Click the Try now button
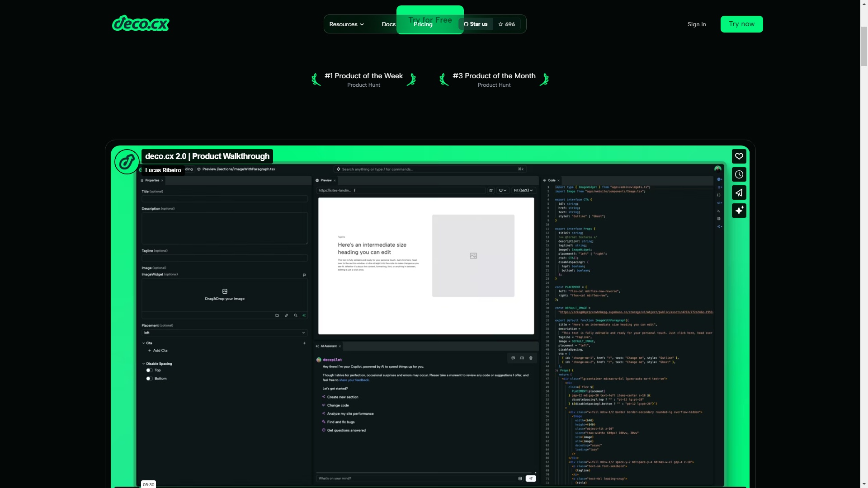Viewport: 868px width, 488px height. (x=741, y=24)
